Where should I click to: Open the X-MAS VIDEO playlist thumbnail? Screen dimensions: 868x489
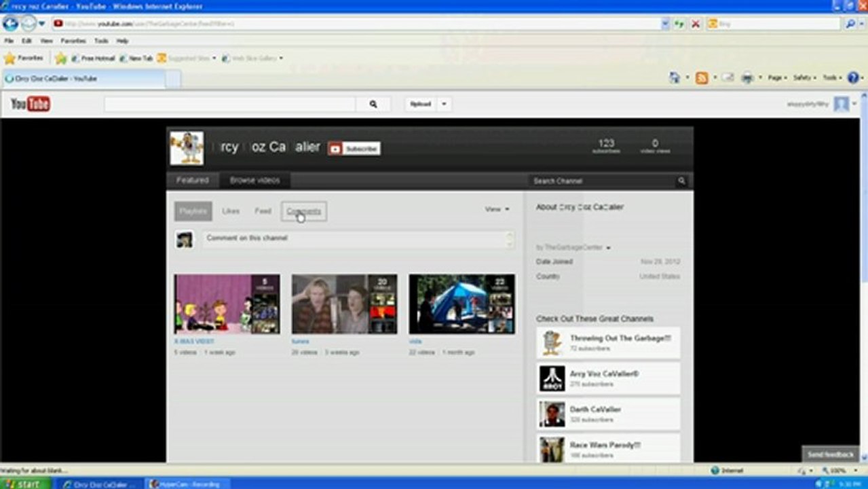click(227, 304)
